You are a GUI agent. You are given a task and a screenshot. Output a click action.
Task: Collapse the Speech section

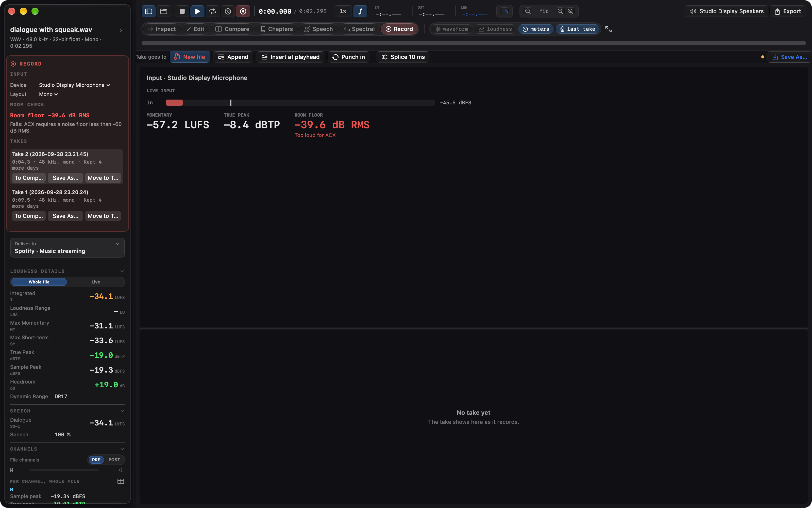click(122, 411)
